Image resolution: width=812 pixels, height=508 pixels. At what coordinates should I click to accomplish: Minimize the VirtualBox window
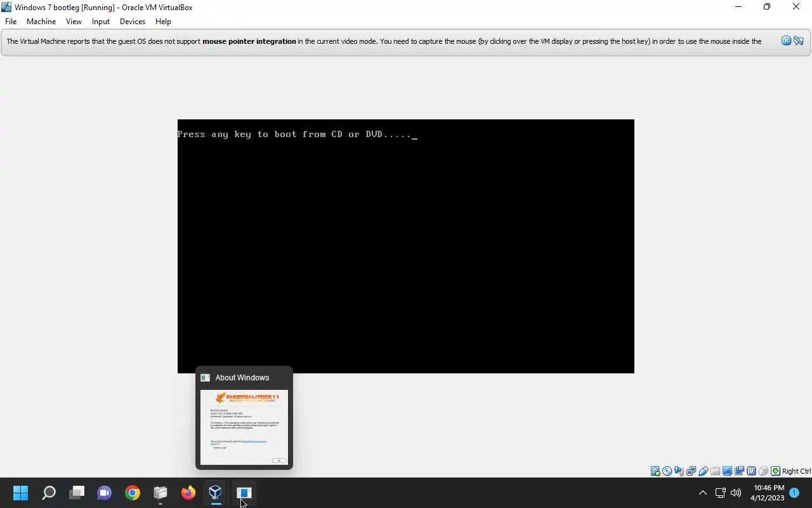point(738,7)
